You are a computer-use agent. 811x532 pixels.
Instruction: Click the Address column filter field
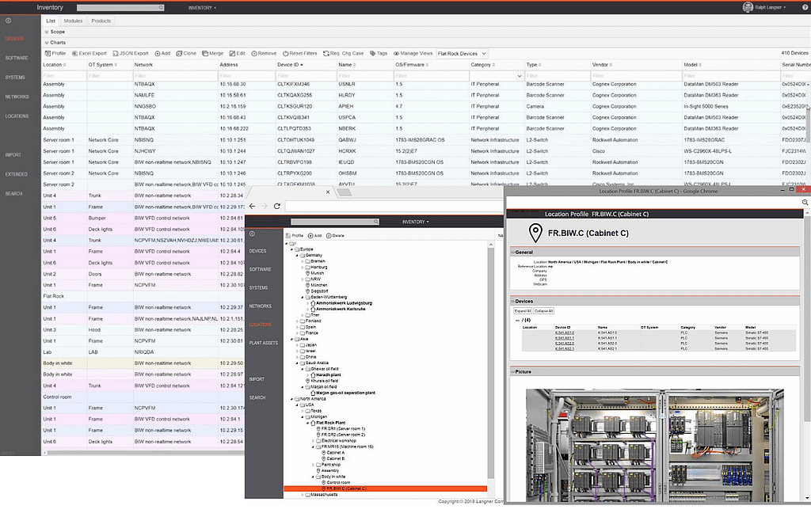tap(245, 75)
